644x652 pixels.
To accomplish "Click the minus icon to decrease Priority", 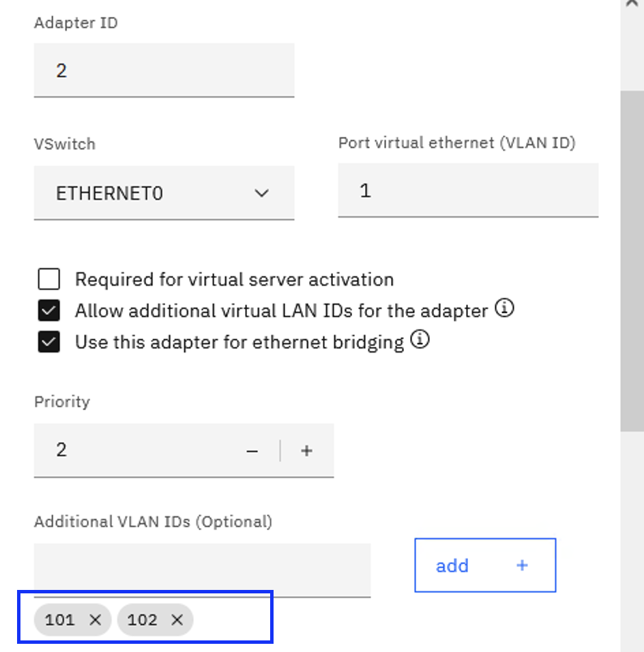I will click(x=252, y=450).
